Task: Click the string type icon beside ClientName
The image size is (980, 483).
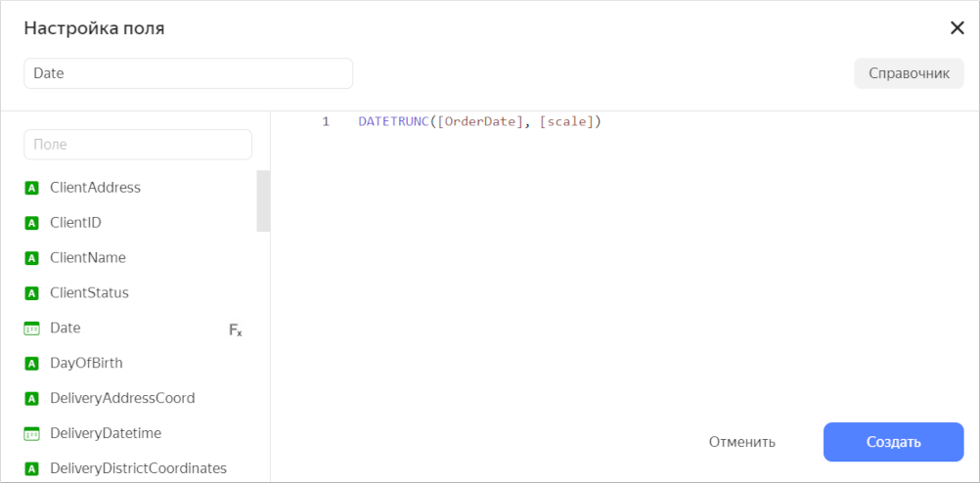Action: pyautogui.click(x=31, y=258)
